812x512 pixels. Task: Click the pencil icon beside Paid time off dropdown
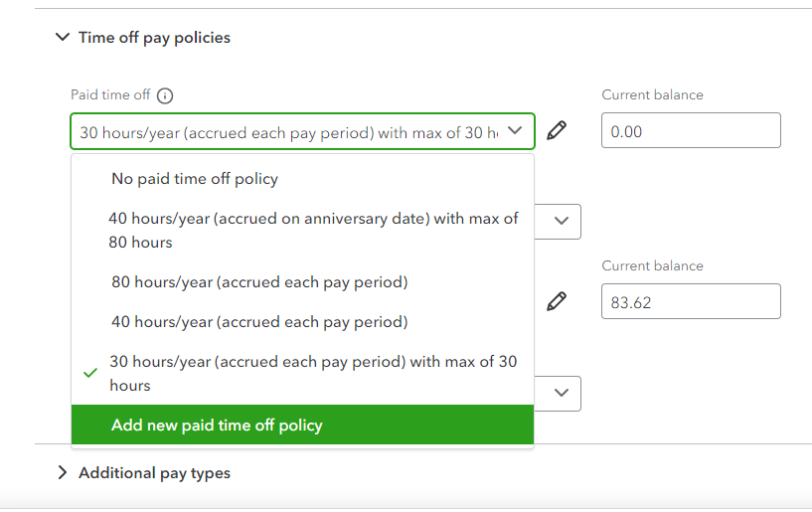pyautogui.click(x=558, y=130)
